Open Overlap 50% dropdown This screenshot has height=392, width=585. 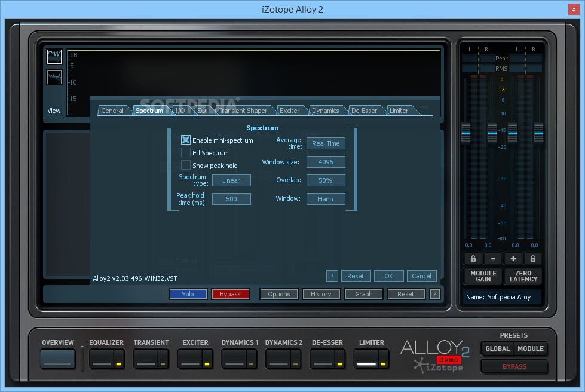326,180
